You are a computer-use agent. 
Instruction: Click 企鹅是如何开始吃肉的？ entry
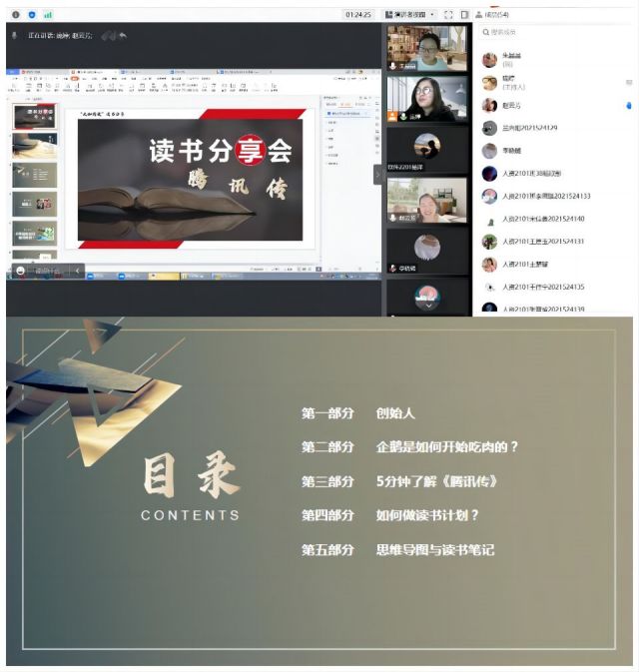(447, 447)
